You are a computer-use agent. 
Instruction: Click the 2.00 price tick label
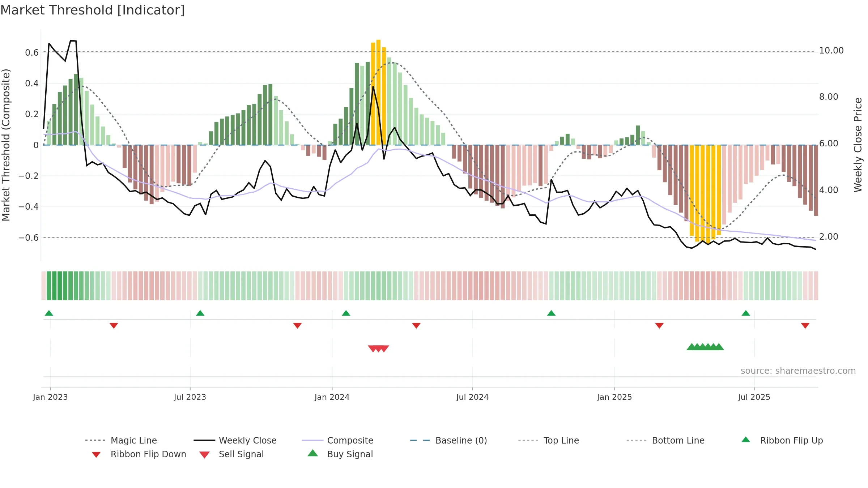(829, 237)
